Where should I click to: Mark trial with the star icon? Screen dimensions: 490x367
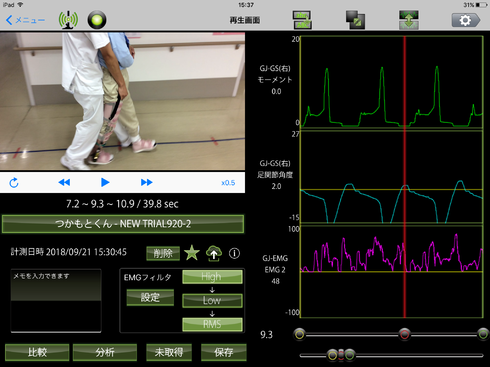coord(192,253)
